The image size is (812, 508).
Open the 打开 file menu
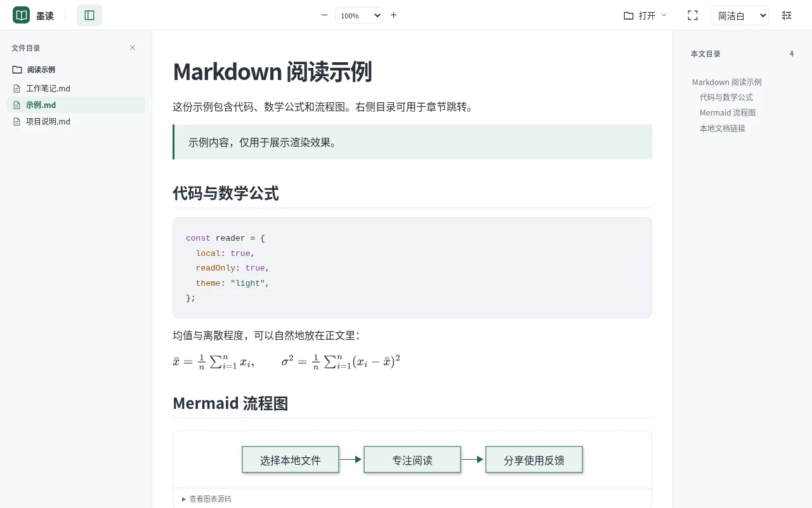pos(645,15)
